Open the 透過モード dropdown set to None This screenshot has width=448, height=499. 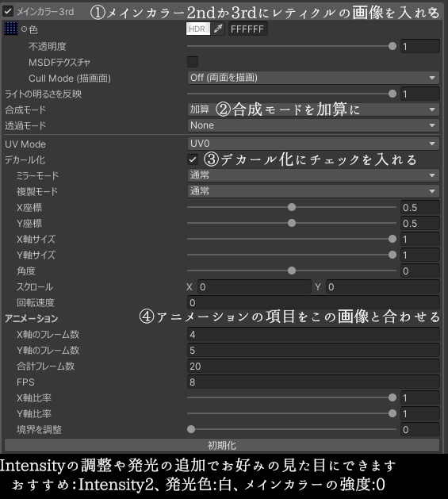tap(313, 125)
